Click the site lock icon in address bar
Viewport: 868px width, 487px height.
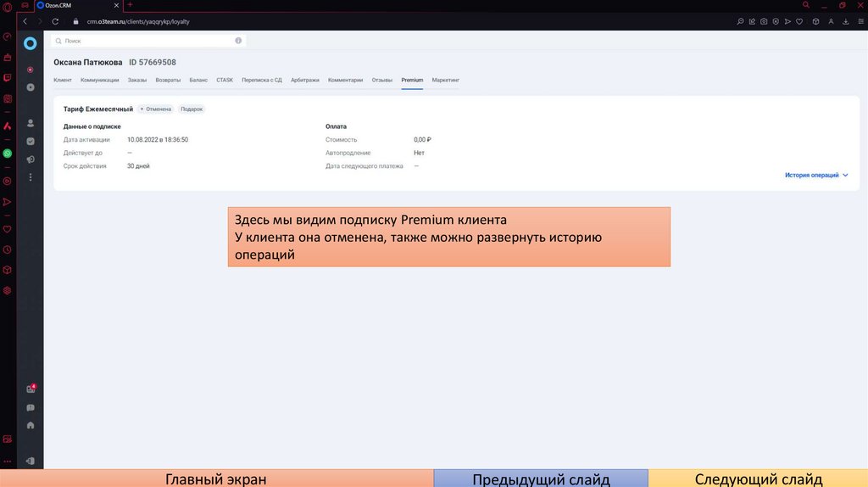tap(75, 21)
